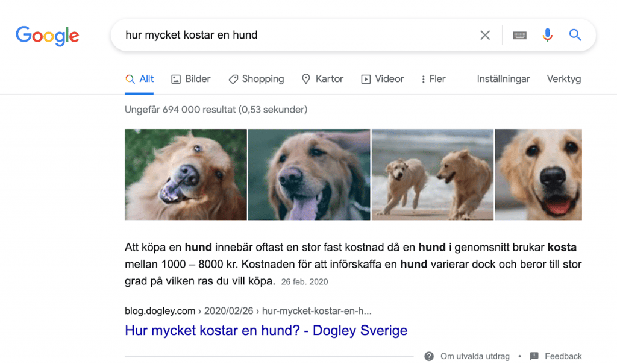Click the blue magnifying glass search button
Viewport: 617px width, 364px height.
(575, 35)
